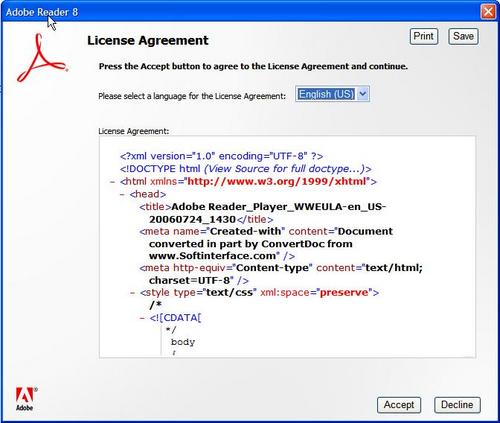The image size is (500, 423).
Task: Print the license agreement
Action: [x=423, y=36]
